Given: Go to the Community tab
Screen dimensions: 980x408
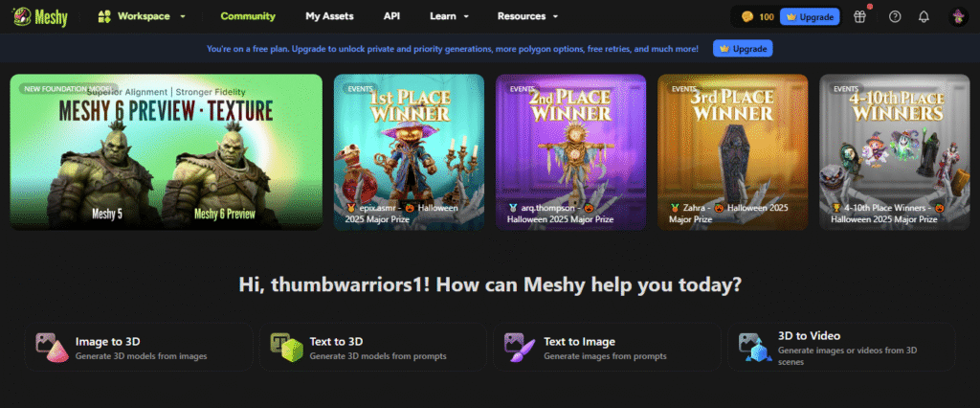Looking at the screenshot, I should tap(248, 16).
